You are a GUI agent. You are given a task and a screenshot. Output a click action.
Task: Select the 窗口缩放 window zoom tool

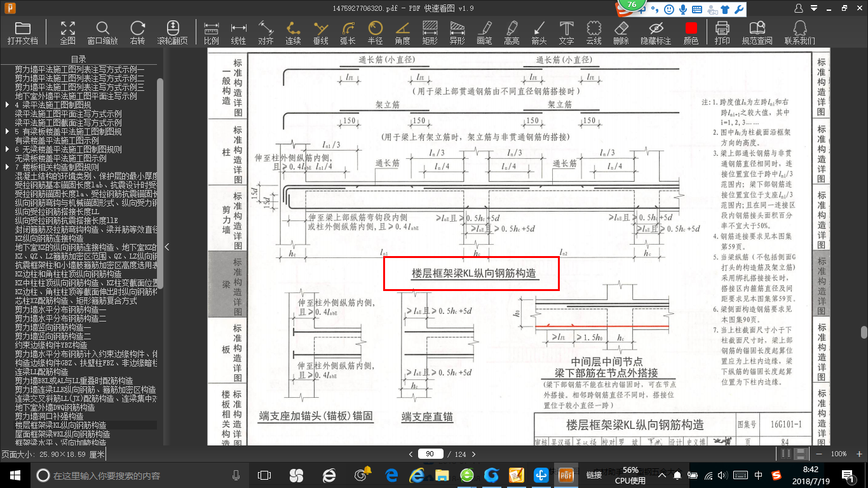pyautogui.click(x=102, y=33)
